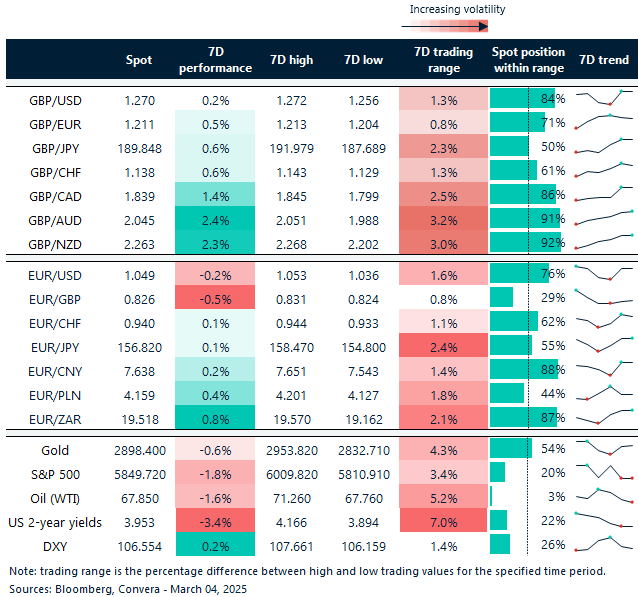Click the 7.0% trading range cell
Viewport: 638px width, 597px height.
click(444, 520)
